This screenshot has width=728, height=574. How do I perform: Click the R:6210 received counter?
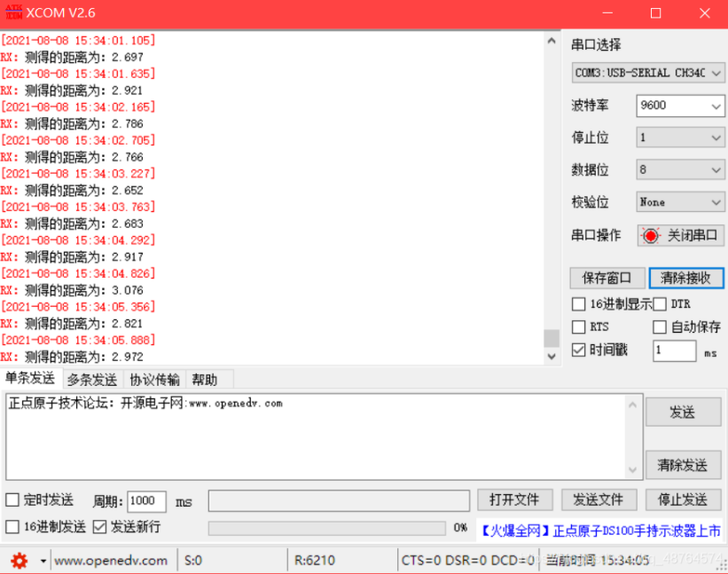click(314, 561)
